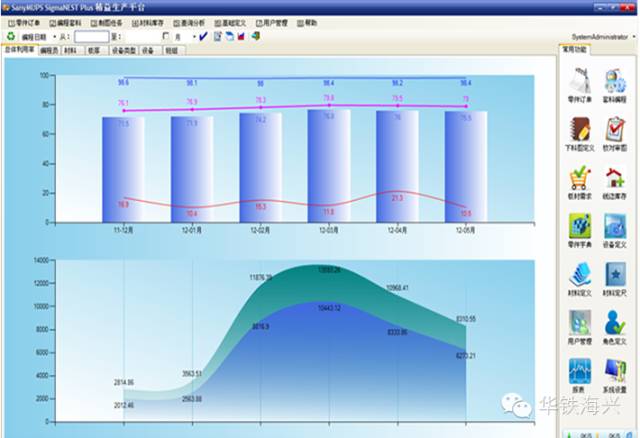Open the 设备定义 sidebar icon
Viewport: 640px width, 438px height.
[x=615, y=227]
